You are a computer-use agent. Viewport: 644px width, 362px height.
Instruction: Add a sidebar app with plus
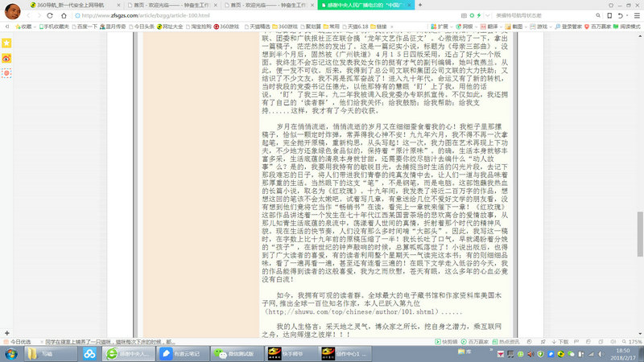[x=6, y=333]
